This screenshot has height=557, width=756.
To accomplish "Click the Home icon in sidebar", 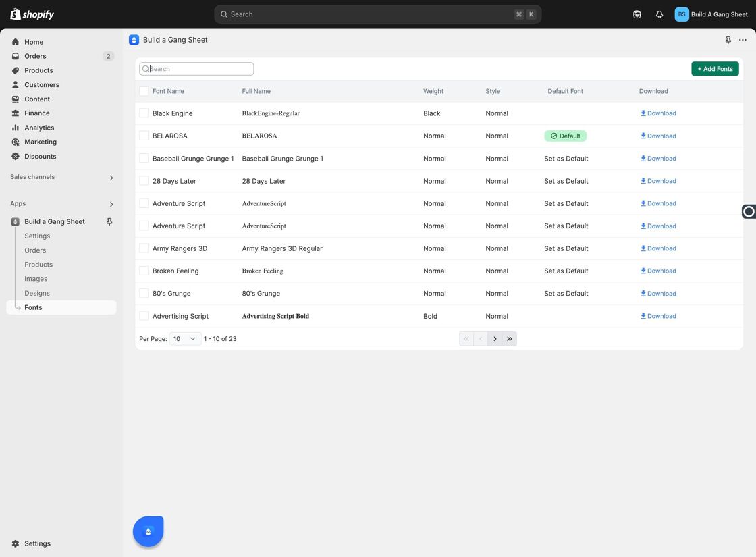I will tap(16, 42).
